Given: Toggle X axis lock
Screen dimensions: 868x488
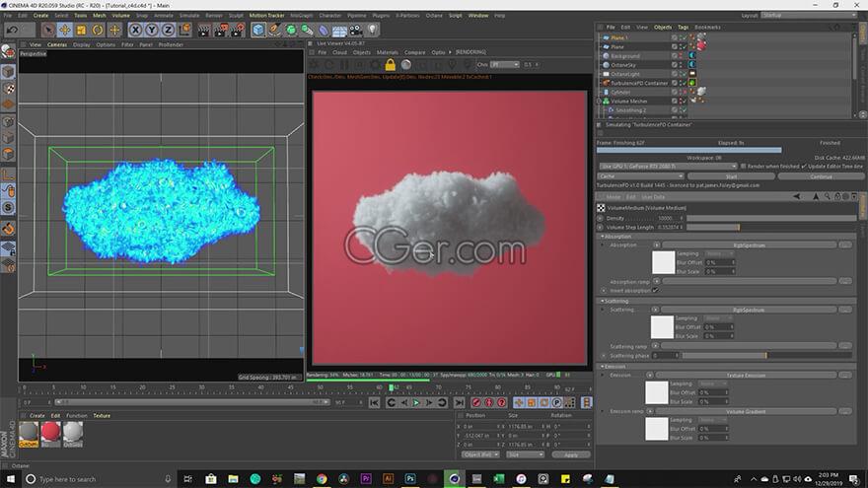Looking at the screenshot, I should (x=136, y=30).
